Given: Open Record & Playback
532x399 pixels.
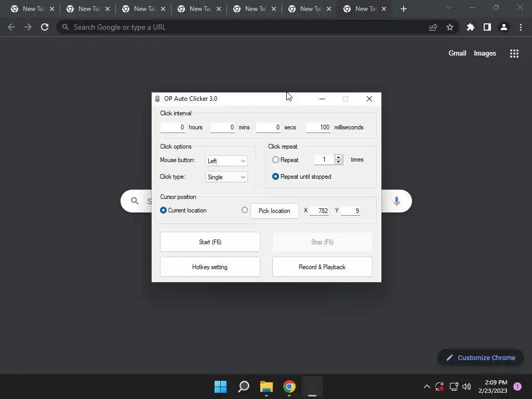Looking at the screenshot, I should coord(322,267).
